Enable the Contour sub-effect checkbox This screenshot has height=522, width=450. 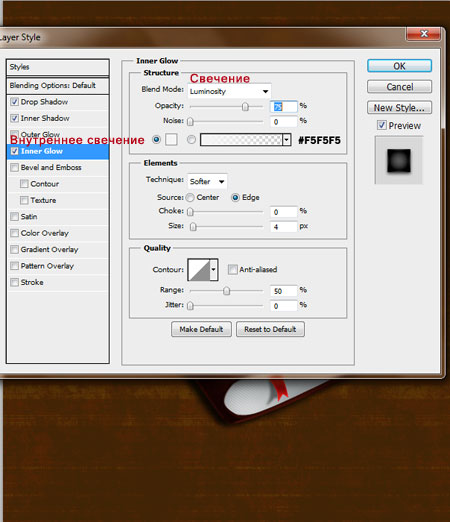click(x=24, y=184)
